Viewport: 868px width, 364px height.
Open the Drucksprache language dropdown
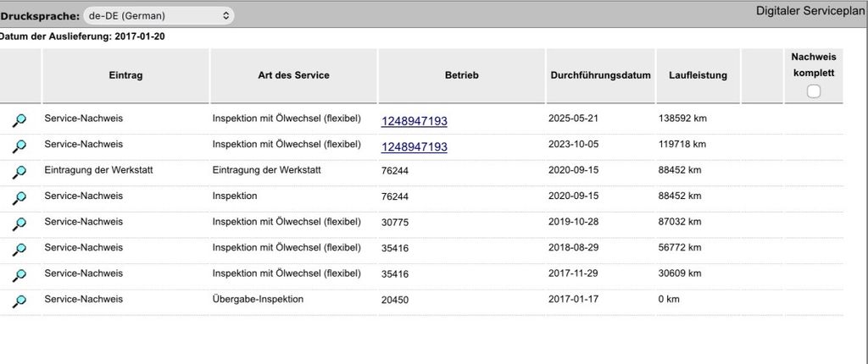click(x=159, y=16)
